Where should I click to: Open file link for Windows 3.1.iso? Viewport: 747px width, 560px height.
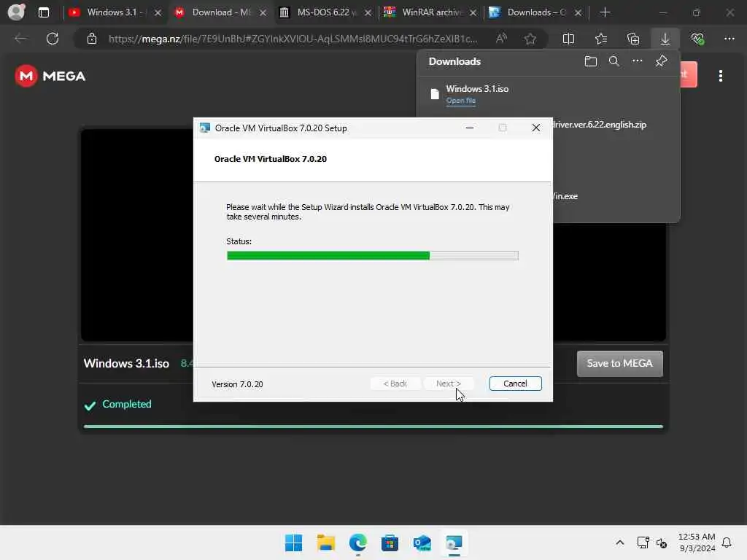point(461,101)
